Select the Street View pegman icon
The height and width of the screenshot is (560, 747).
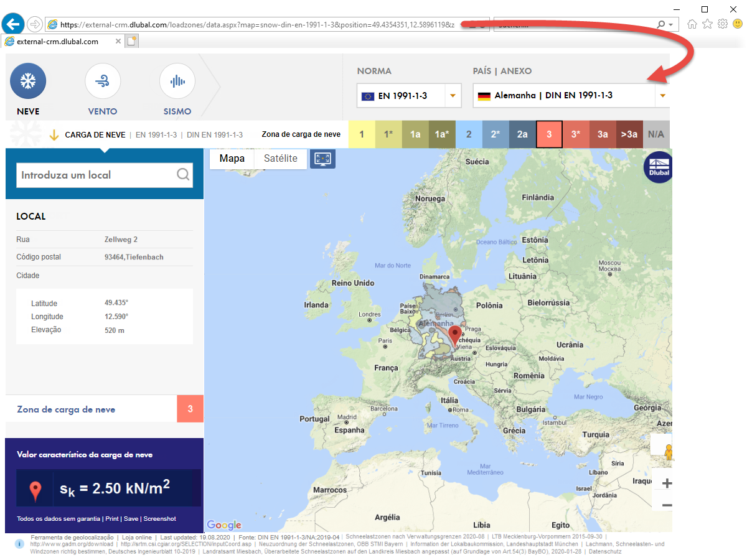[x=668, y=452]
